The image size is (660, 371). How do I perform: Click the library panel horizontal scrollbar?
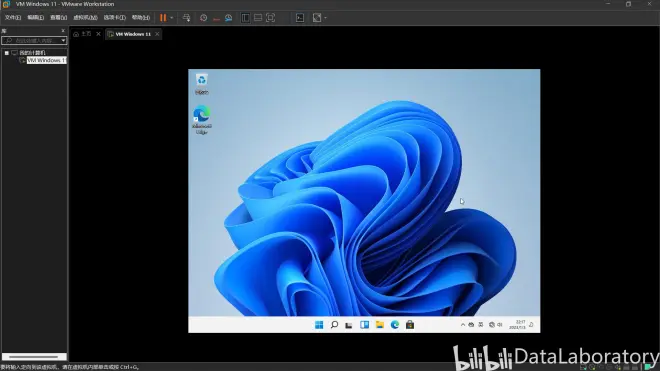[34, 357]
